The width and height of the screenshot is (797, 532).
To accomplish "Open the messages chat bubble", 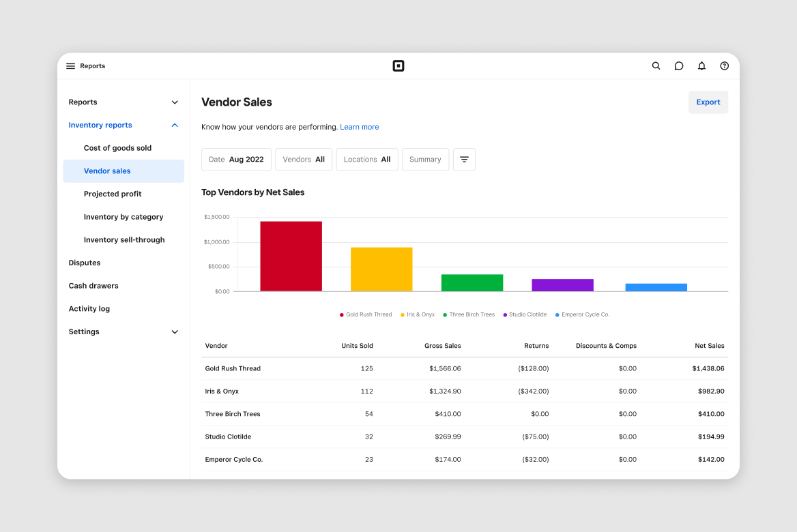I will (x=678, y=65).
